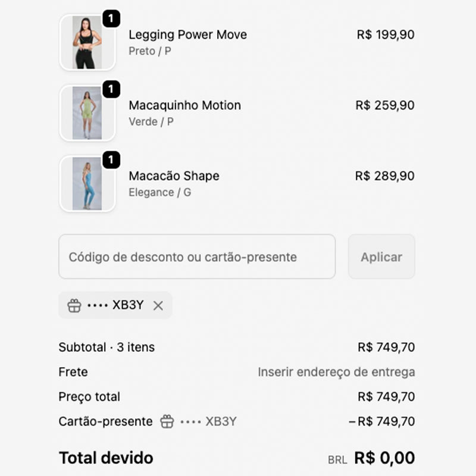Click the discount code input field
This screenshot has height=476, width=476.
click(196, 257)
